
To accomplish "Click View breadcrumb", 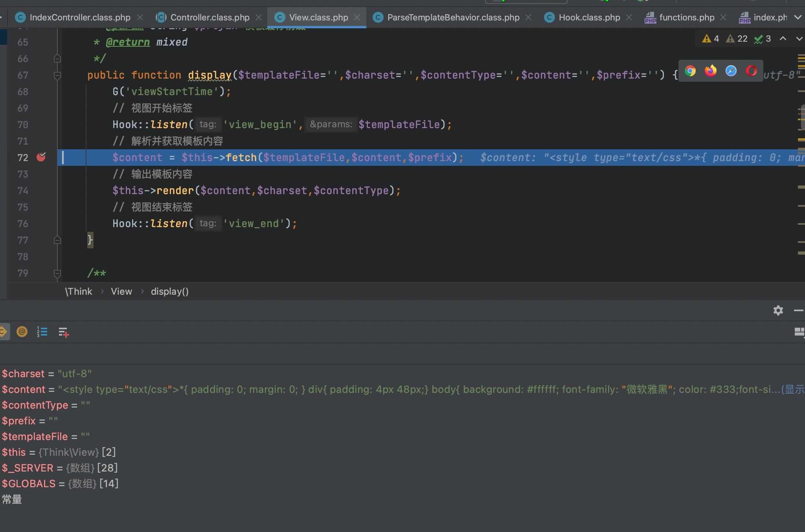I will [x=121, y=292].
